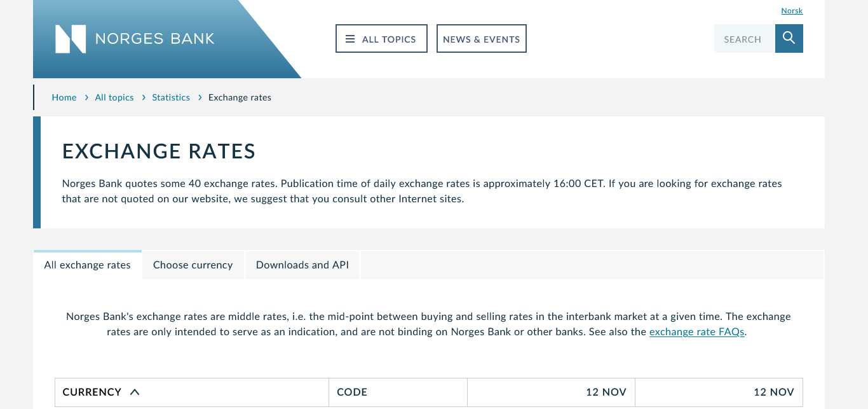Click the Code column header
The width and height of the screenshot is (868, 409).
coord(352,392)
